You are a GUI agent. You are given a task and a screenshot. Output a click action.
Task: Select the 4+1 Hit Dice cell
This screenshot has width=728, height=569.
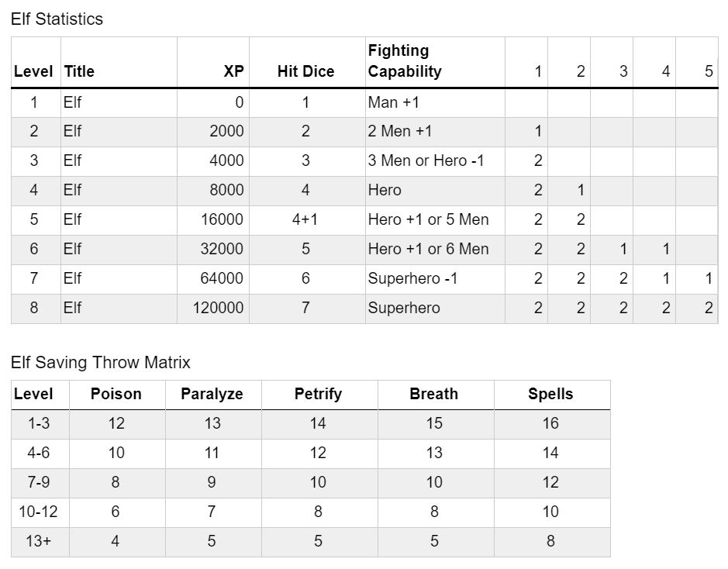coord(305,219)
